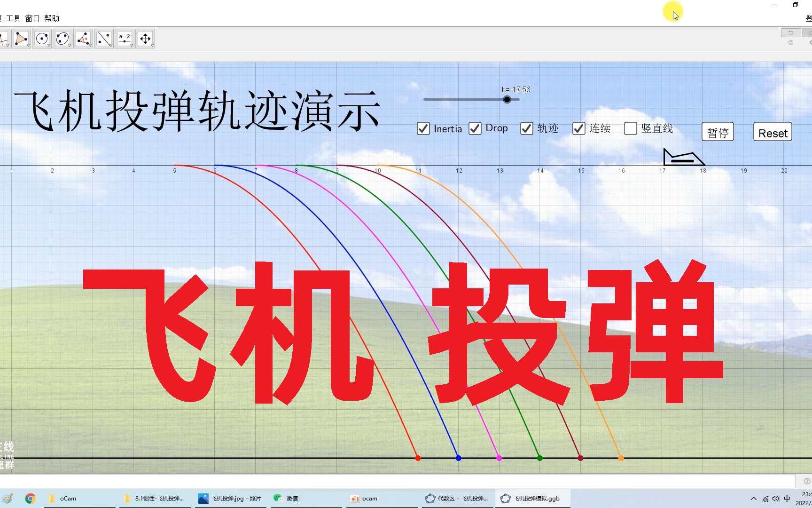Switch to 代数区 GeoGebra taskbar window
The image size is (812, 508).
[x=457, y=499]
